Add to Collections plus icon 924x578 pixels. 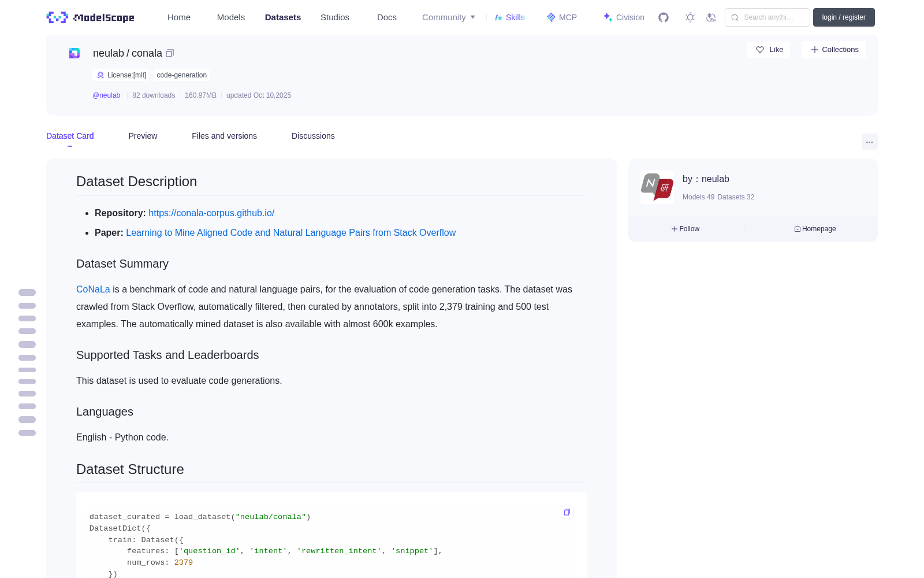(x=814, y=50)
